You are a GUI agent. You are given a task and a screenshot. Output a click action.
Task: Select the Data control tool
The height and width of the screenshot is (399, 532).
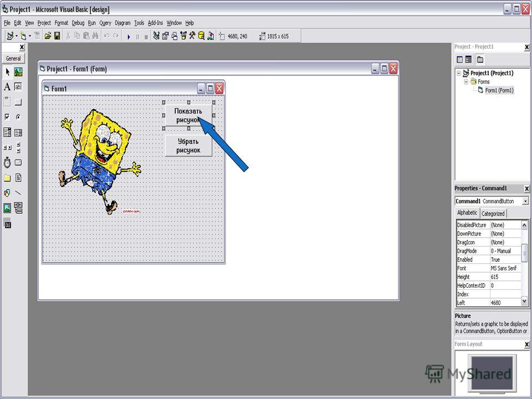click(18, 208)
